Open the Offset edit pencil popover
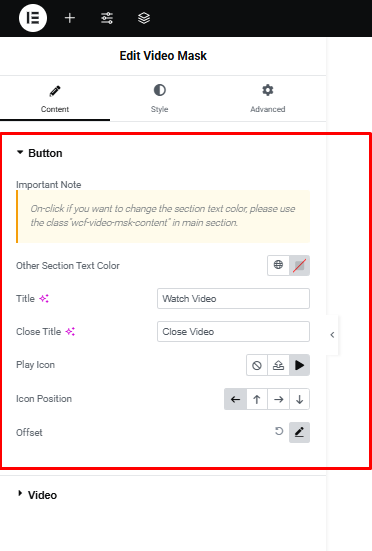372x551 pixels. 299,432
